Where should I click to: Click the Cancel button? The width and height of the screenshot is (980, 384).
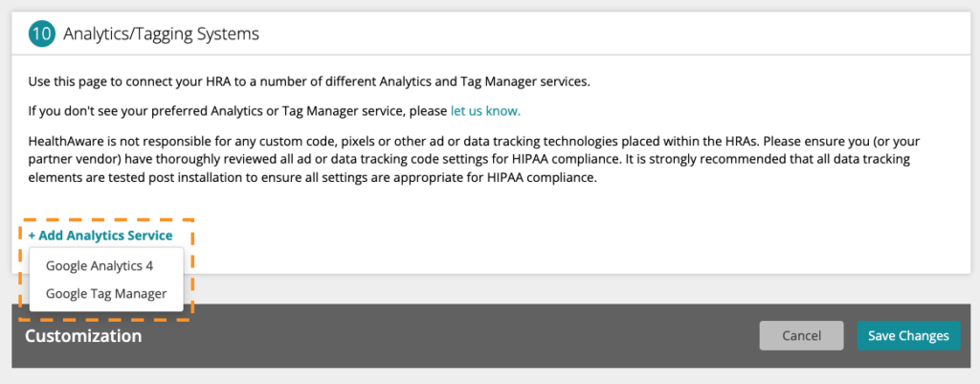801,336
